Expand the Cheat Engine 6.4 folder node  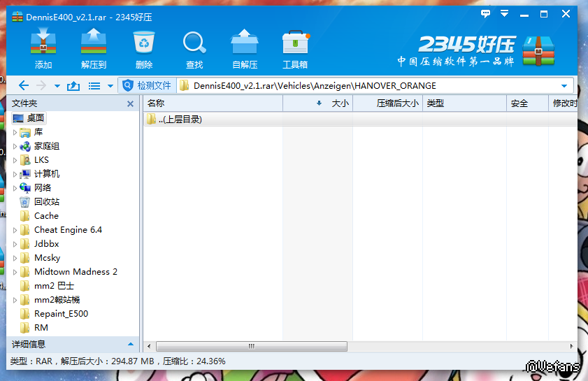pyautogui.click(x=15, y=230)
